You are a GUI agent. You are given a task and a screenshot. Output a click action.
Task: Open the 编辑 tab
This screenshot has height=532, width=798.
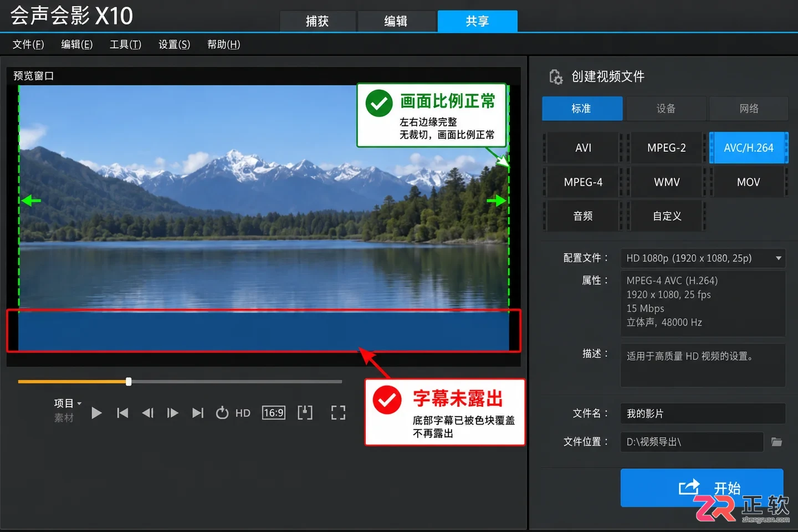point(396,21)
